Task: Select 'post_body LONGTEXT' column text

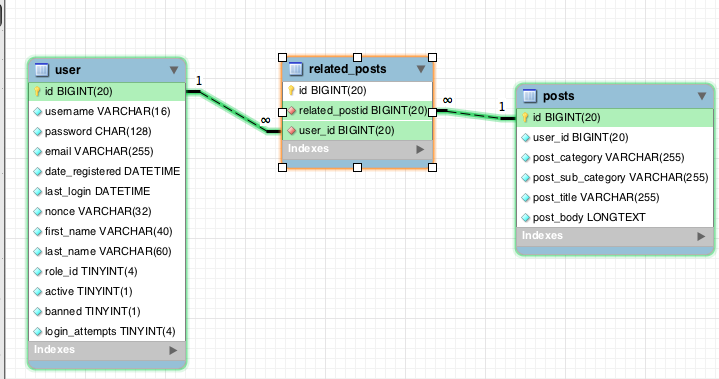Action: pyautogui.click(x=589, y=218)
